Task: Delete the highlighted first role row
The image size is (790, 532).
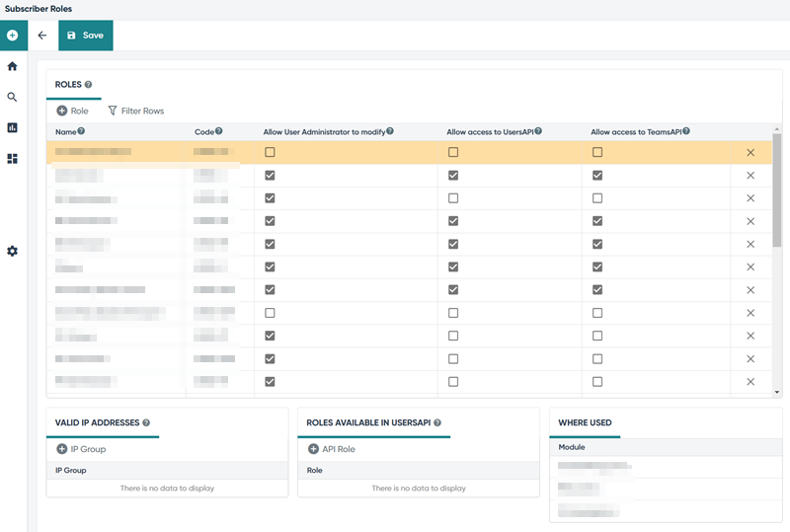Action: pyautogui.click(x=750, y=152)
